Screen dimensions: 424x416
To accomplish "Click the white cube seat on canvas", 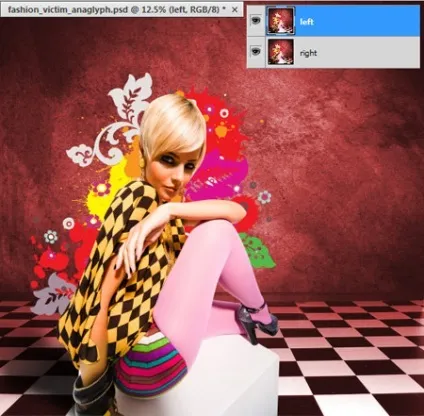I will 213,378.
